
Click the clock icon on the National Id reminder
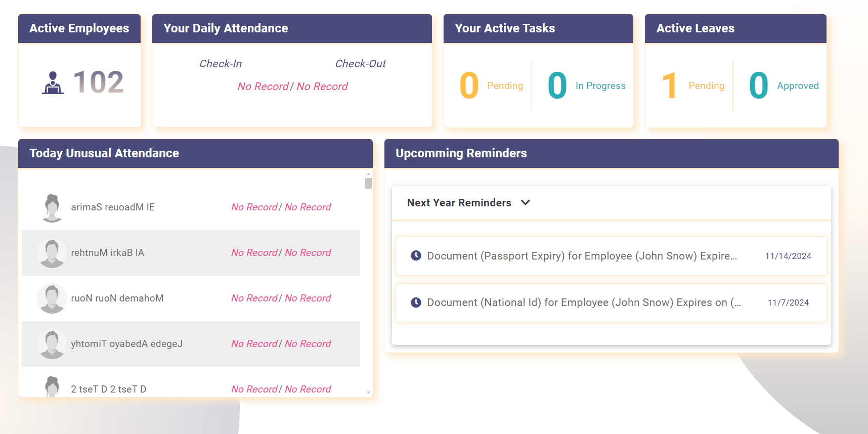pyautogui.click(x=415, y=302)
